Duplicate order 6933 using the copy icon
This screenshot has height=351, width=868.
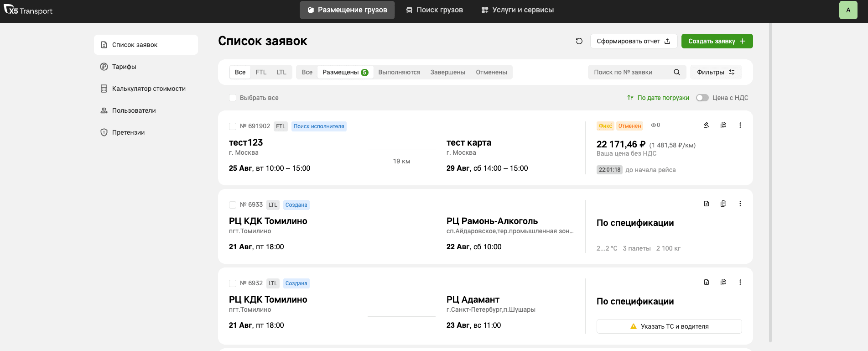(723, 204)
